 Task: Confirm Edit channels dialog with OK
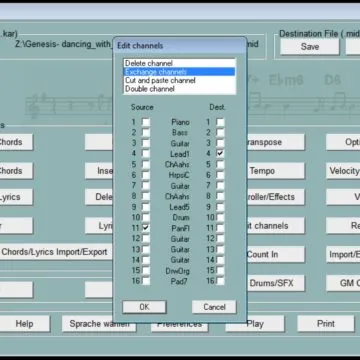click(x=144, y=307)
